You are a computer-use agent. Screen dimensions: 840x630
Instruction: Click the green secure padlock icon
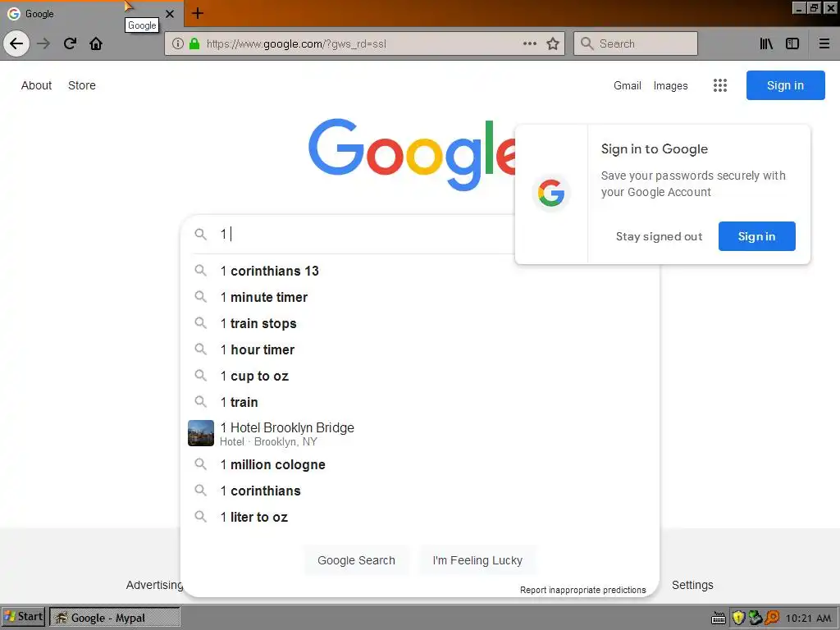point(194,43)
